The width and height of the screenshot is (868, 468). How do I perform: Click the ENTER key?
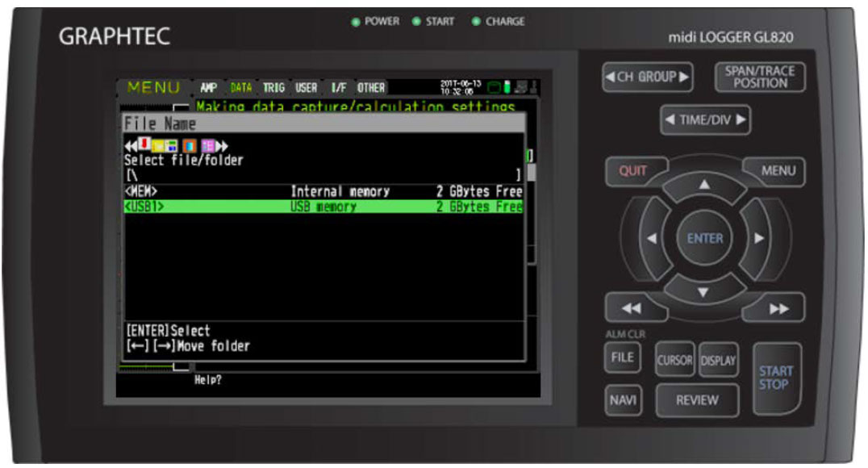click(x=705, y=239)
